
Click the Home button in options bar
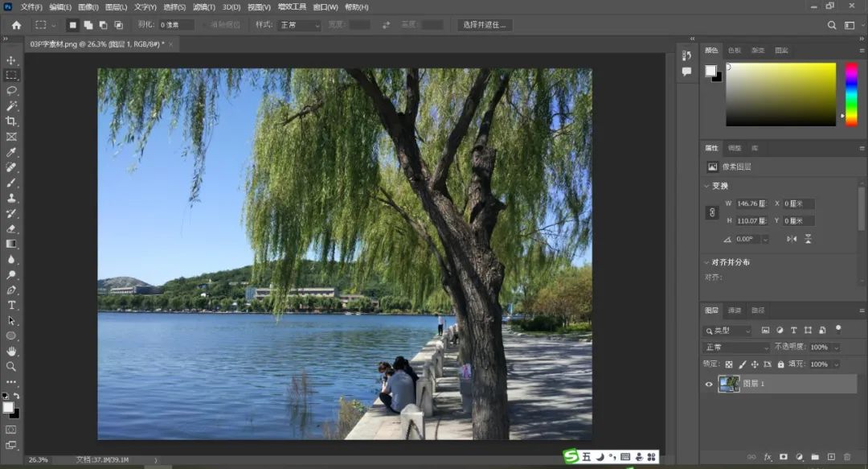[16, 25]
